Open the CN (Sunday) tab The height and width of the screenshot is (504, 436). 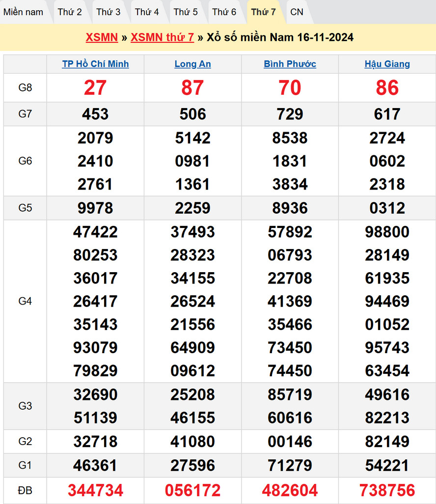coord(297,12)
